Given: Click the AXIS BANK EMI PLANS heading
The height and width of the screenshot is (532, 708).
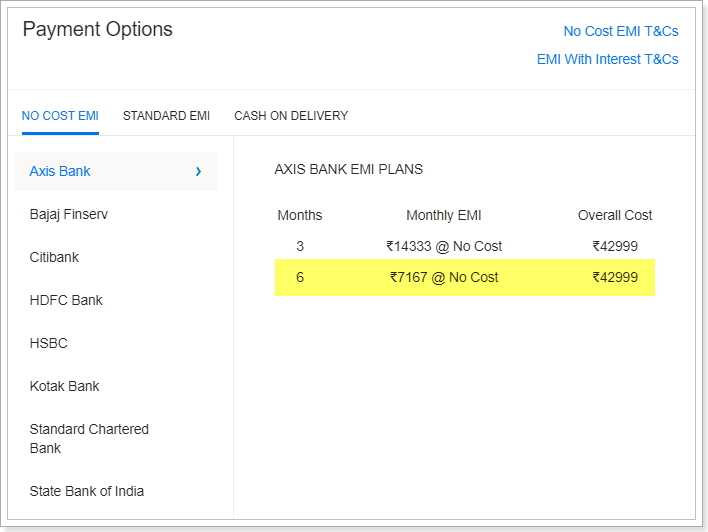Looking at the screenshot, I should (x=349, y=169).
